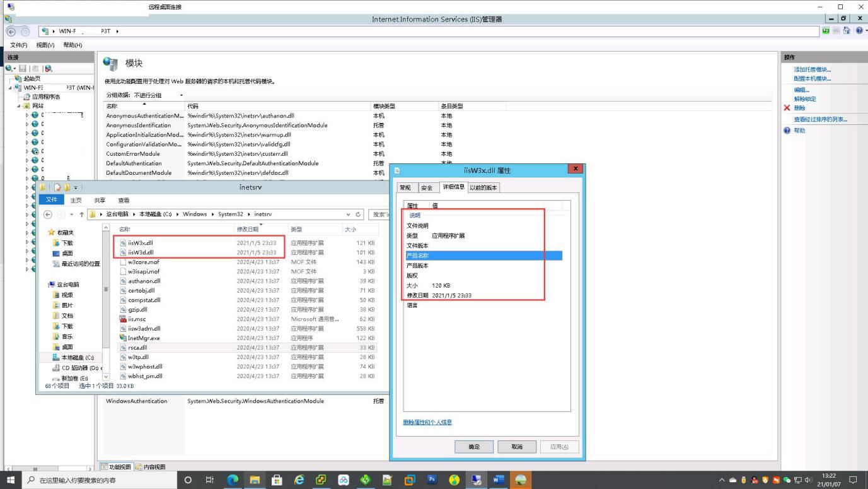Switch to the 安全 tab in properties dialog
Screen dimensions: 868x489
click(x=427, y=187)
